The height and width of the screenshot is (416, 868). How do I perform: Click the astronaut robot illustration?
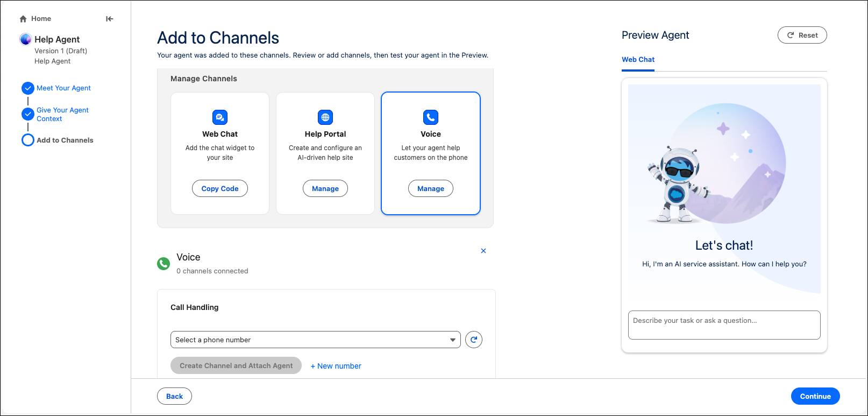point(679,184)
